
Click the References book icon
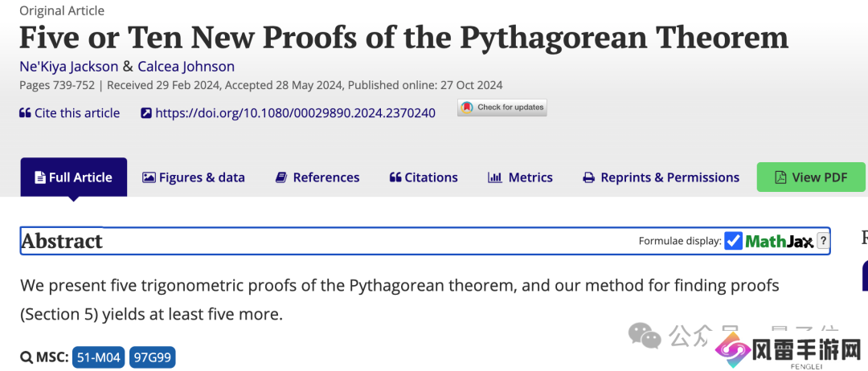coord(281,177)
